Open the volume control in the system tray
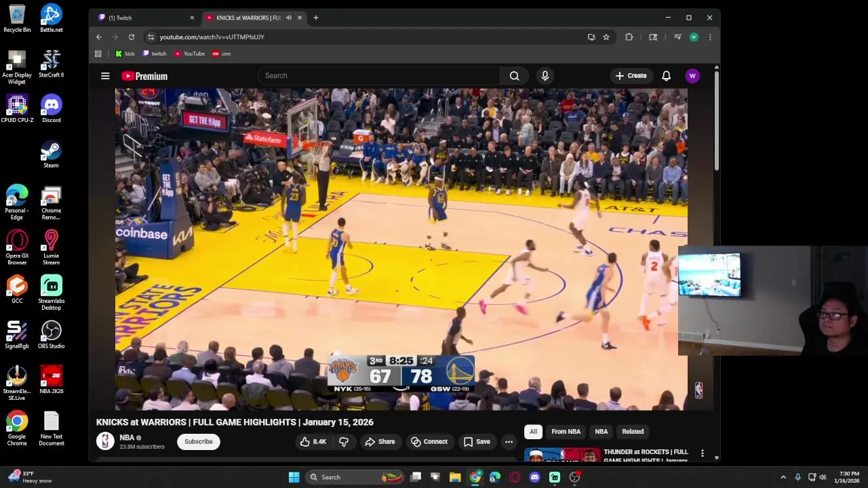 pos(823,477)
